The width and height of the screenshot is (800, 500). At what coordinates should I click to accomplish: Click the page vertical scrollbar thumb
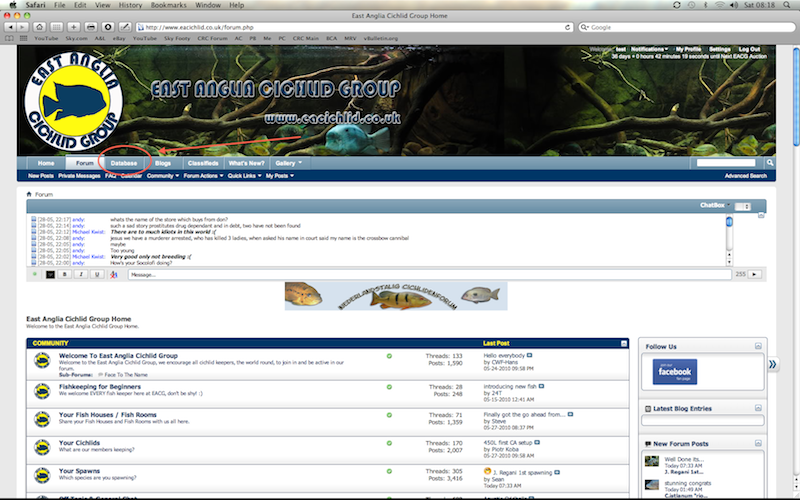point(796,95)
